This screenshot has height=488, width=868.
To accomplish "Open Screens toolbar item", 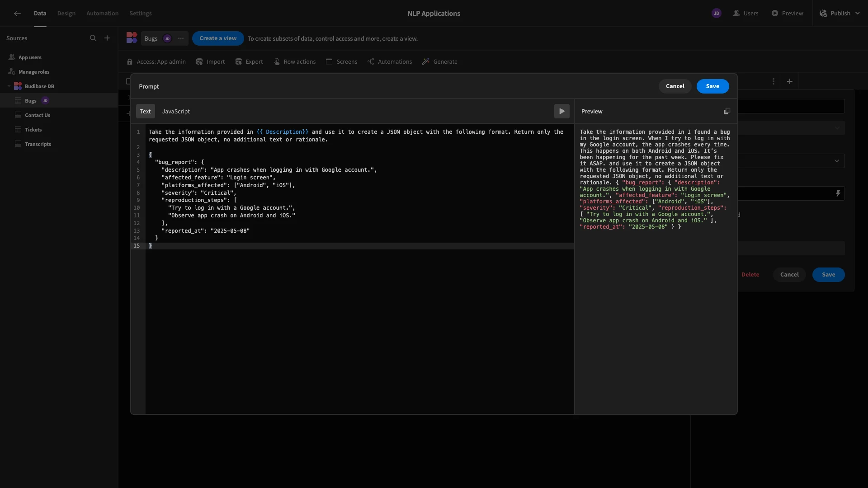I will 342,62.
